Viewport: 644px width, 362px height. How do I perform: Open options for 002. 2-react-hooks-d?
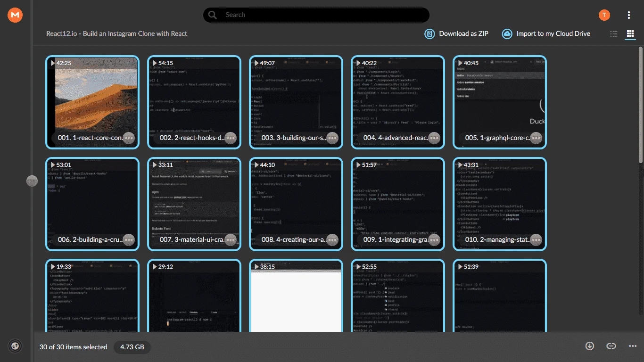coord(231,138)
